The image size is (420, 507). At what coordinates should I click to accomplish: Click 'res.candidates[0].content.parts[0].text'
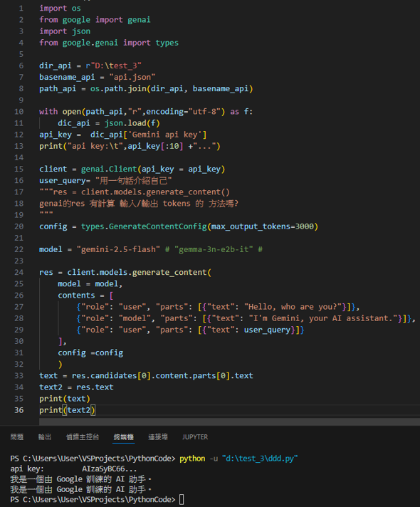(162, 376)
